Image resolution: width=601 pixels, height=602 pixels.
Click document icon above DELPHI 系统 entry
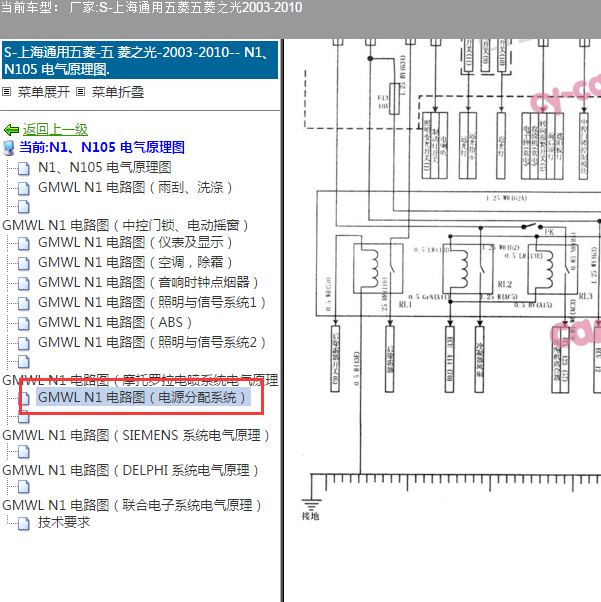pos(24,452)
